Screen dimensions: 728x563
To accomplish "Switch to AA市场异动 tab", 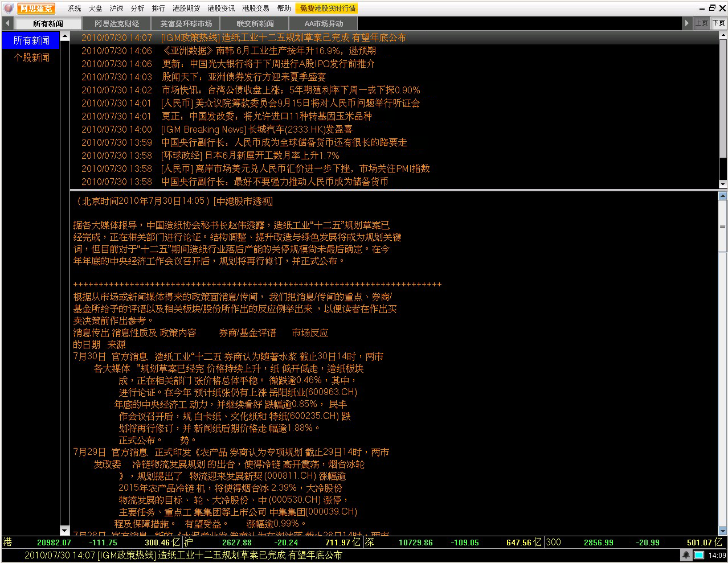I will tap(324, 23).
